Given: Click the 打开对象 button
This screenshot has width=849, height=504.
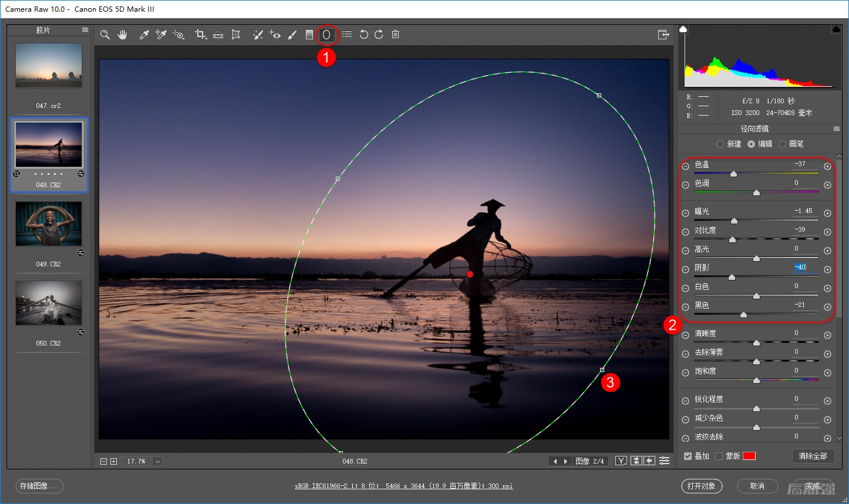Looking at the screenshot, I should pos(702,486).
